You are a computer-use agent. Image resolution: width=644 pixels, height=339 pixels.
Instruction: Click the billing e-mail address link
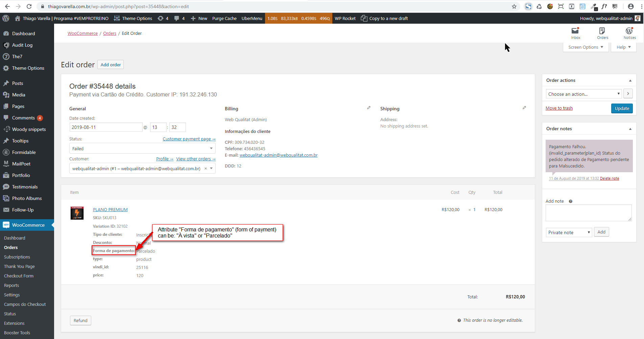[x=279, y=155]
